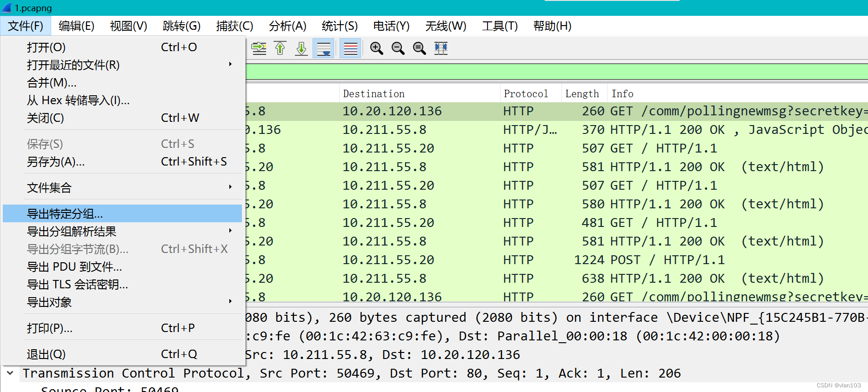This screenshot has height=392, width=868.
Task: Select 导出 TLS 会话密钥...
Action: [122, 285]
